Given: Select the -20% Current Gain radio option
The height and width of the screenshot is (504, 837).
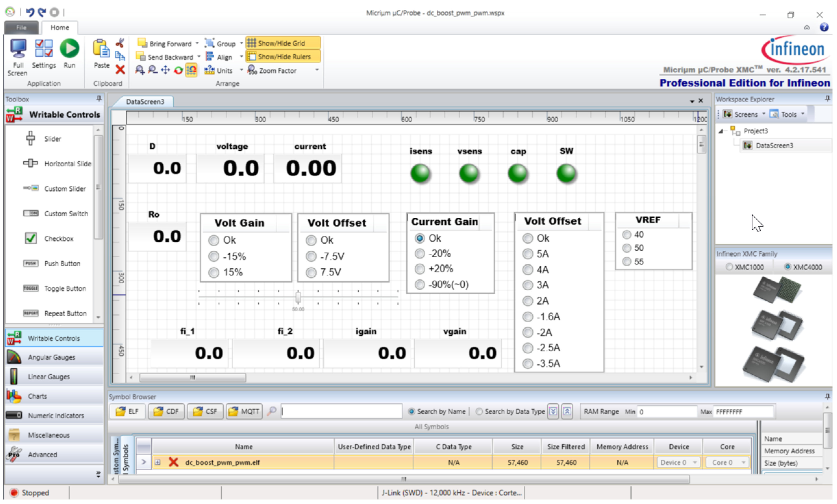Looking at the screenshot, I should click(420, 254).
